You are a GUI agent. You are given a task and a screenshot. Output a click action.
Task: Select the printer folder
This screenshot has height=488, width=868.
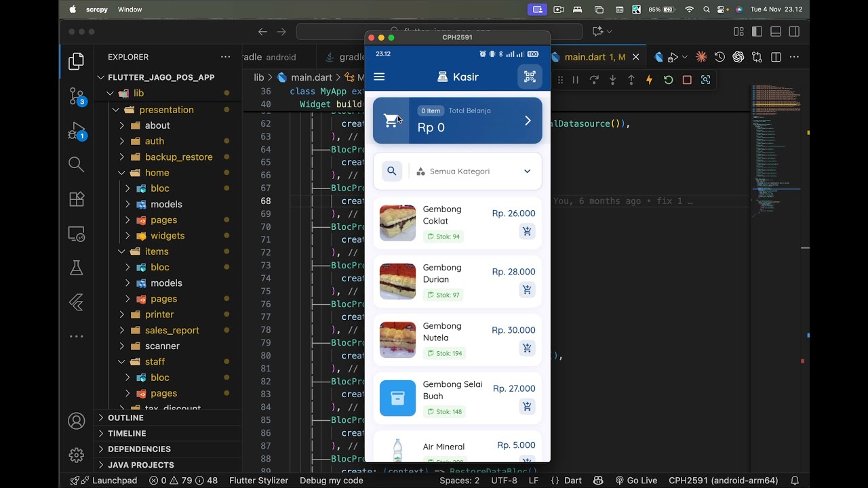click(159, 314)
